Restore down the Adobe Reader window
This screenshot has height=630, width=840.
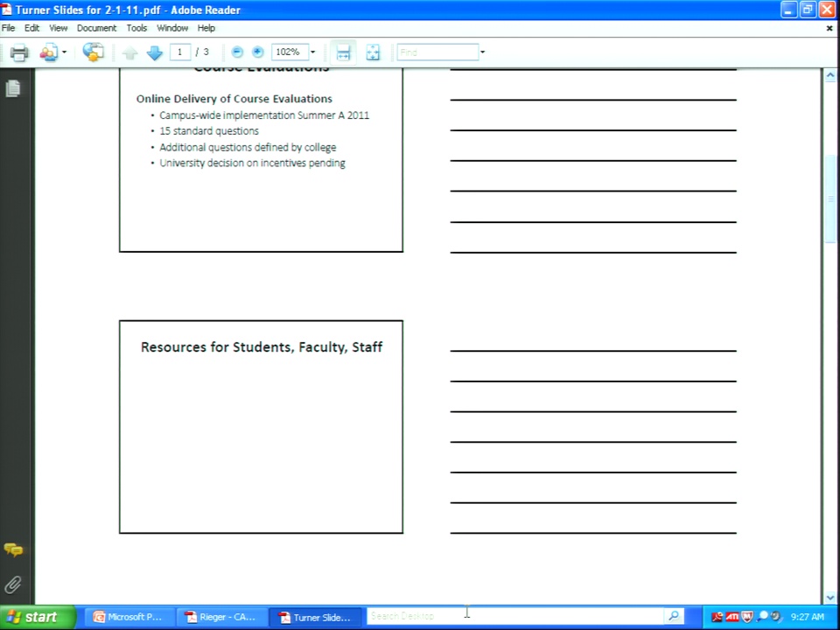[x=808, y=10]
